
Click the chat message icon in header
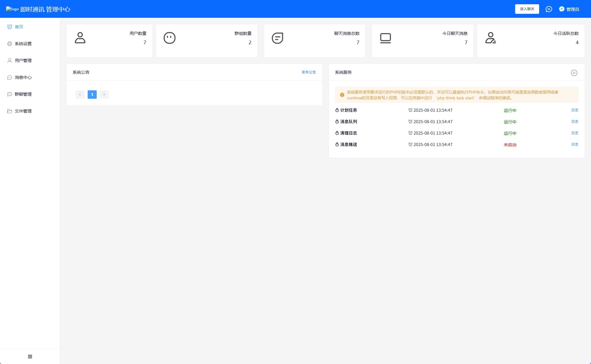click(x=549, y=9)
